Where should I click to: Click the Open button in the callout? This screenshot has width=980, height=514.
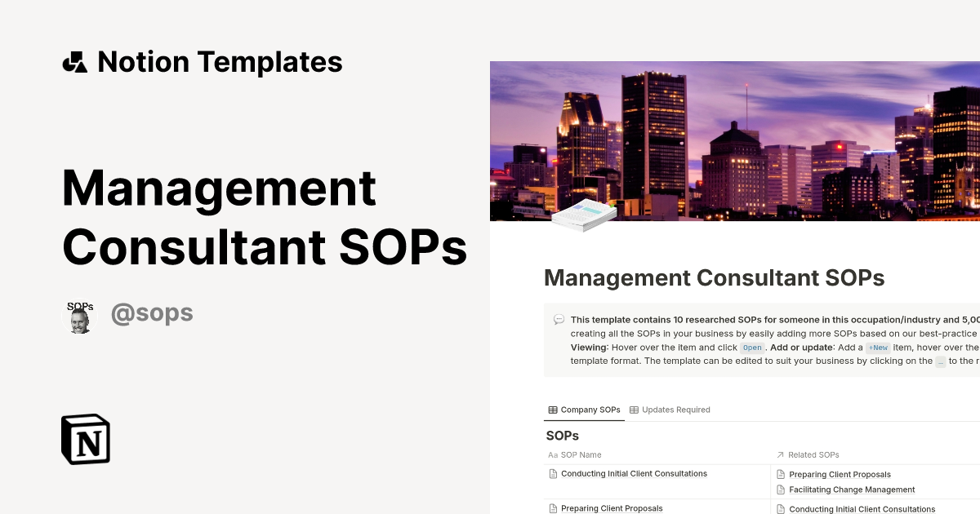(x=751, y=348)
